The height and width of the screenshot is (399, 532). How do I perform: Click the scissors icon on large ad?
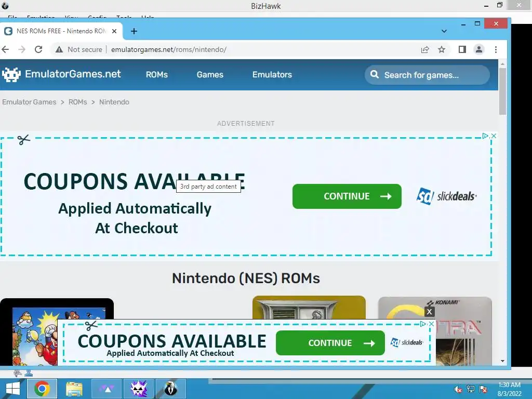coord(23,139)
